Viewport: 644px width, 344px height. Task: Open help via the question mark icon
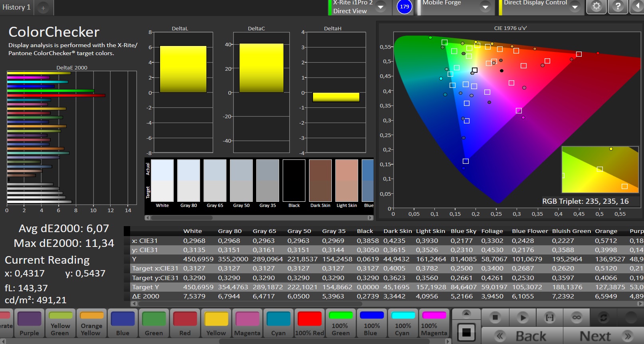coord(618,7)
